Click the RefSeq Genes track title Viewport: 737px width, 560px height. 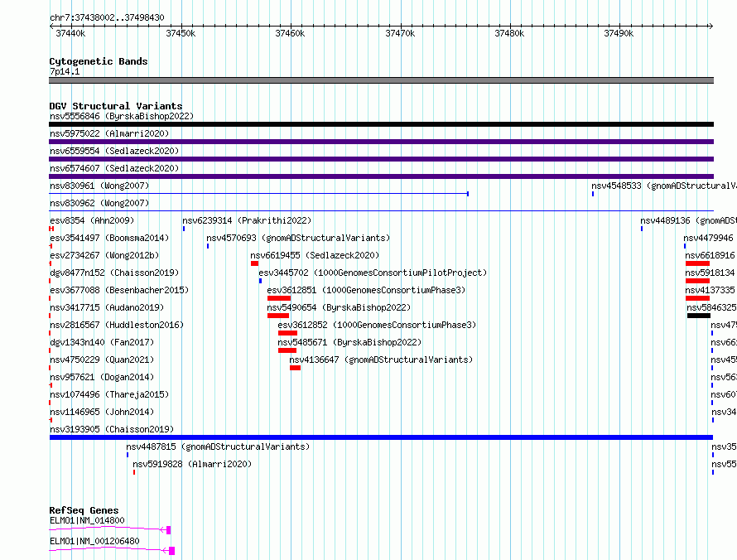point(84,510)
